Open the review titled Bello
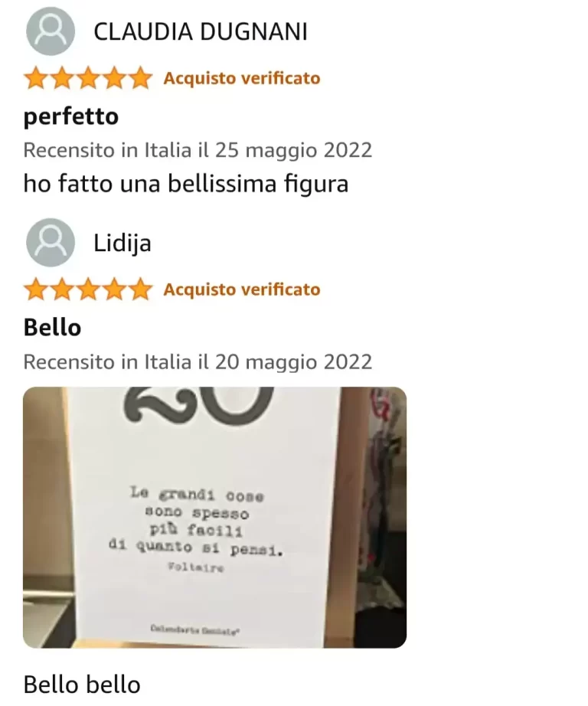 pyautogui.click(x=52, y=327)
